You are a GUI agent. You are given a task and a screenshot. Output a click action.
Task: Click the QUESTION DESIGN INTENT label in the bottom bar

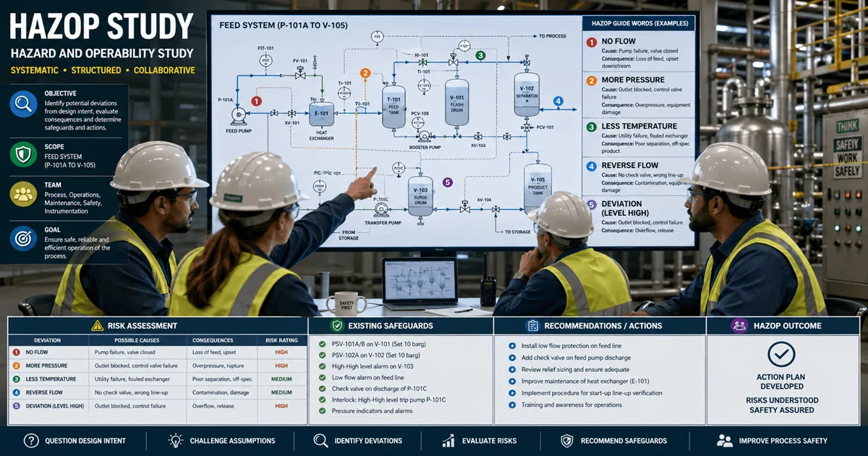click(85, 440)
